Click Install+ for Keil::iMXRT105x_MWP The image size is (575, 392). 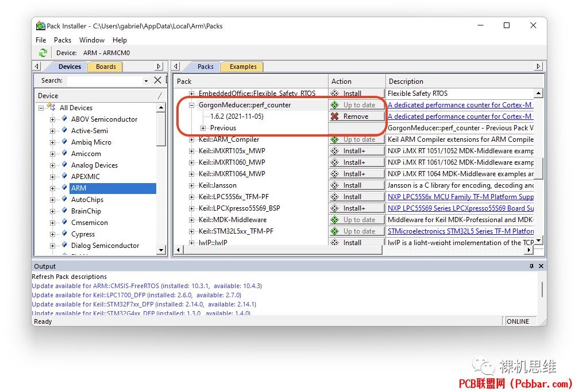(x=357, y=151)
